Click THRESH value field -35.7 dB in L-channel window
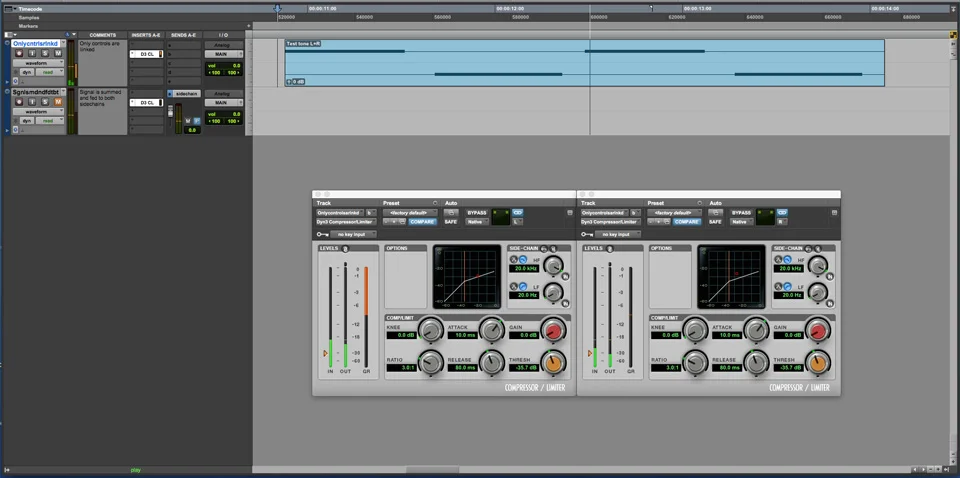The height and width of the screenshot is (478, 960). (523, 368)
